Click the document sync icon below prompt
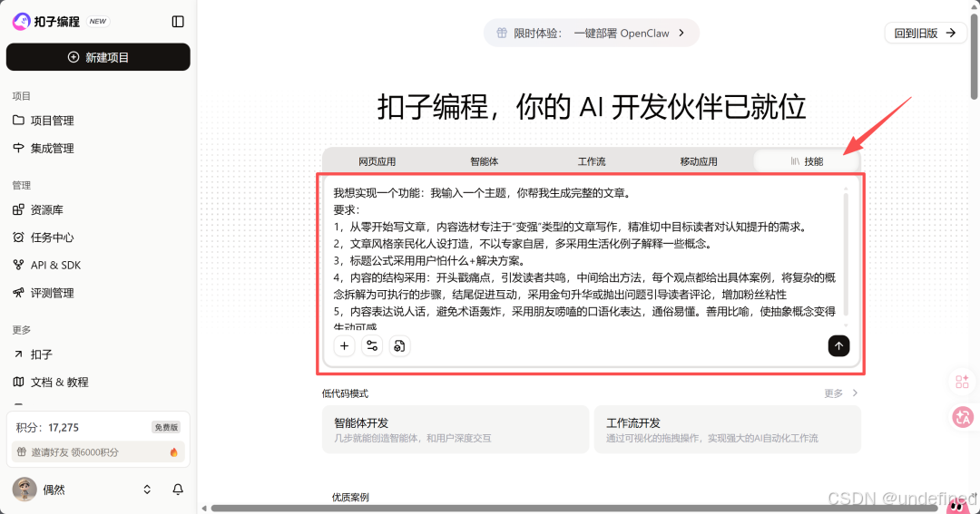The width and height of the screenshot is (980, 514). coord(399,346)
